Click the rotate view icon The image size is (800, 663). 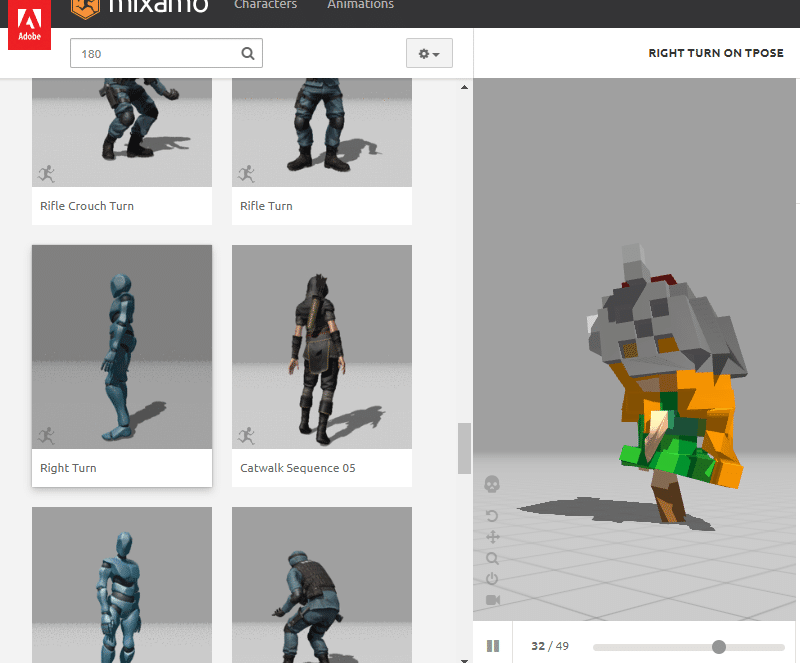492,516
